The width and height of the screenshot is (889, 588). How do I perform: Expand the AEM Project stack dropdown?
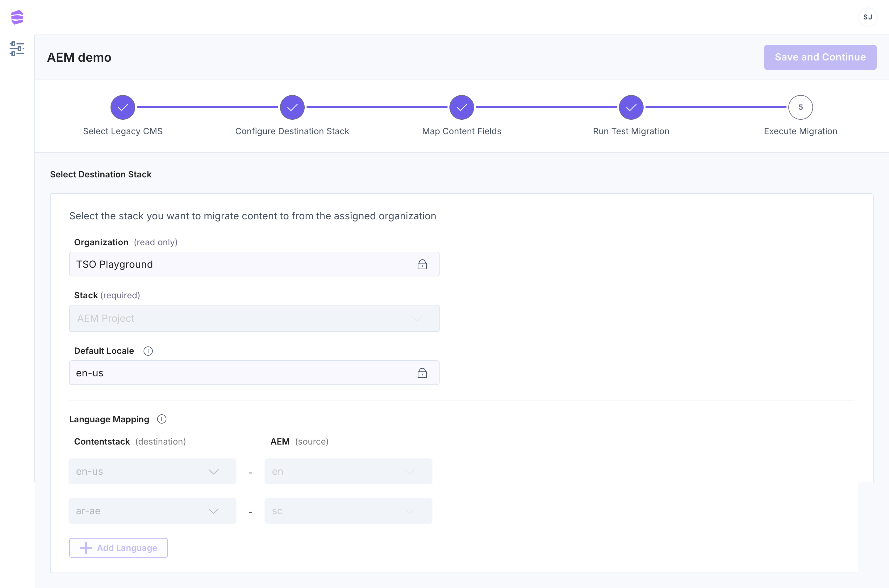point(254,318)
